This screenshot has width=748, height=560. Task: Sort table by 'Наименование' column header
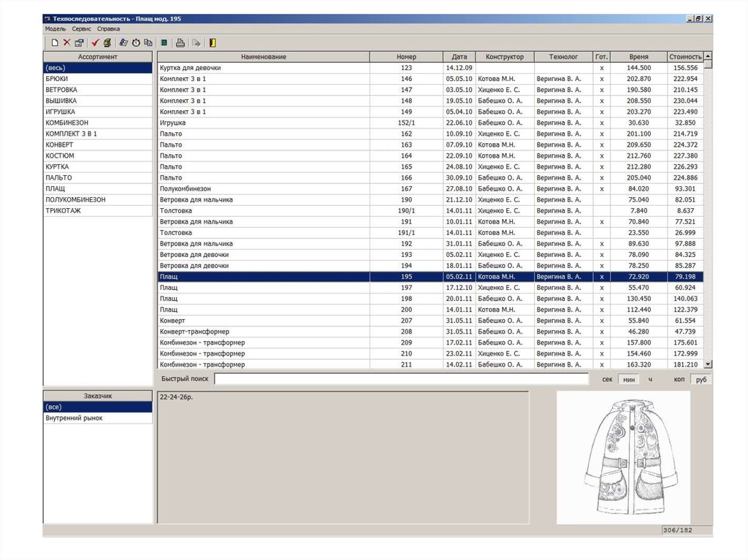tap(263, 57)
